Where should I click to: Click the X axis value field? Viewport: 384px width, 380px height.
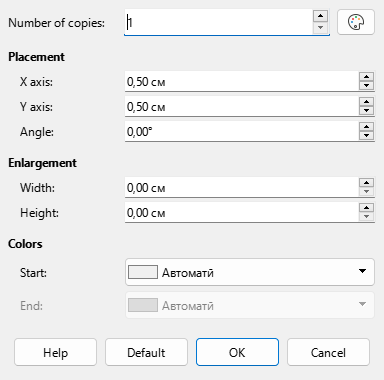pos(242,81)
